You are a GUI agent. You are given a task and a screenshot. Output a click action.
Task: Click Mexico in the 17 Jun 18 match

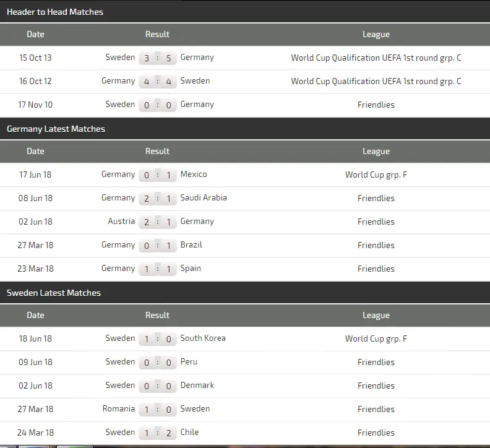[x=194, y=174]
